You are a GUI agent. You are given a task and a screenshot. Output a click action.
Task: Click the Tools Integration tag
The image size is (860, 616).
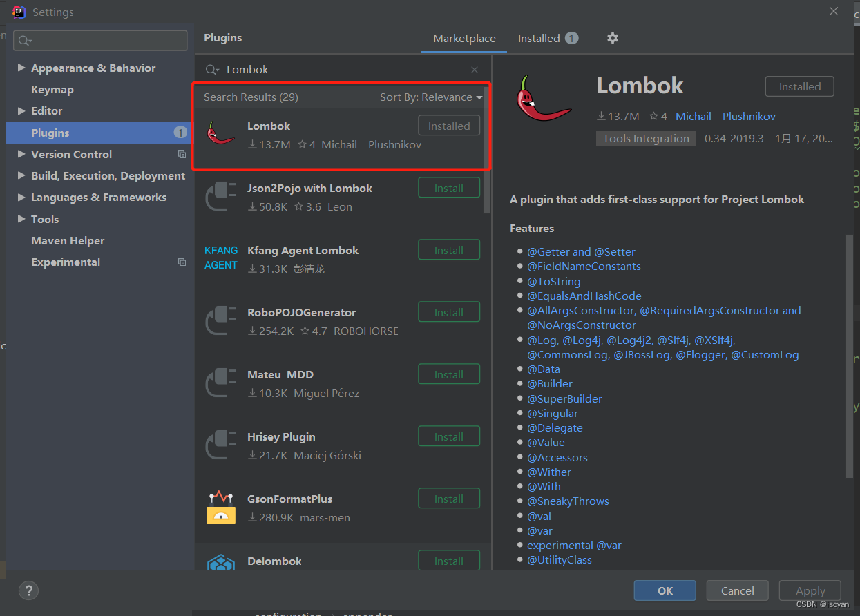pyautogui.click(x=646, y=138)
